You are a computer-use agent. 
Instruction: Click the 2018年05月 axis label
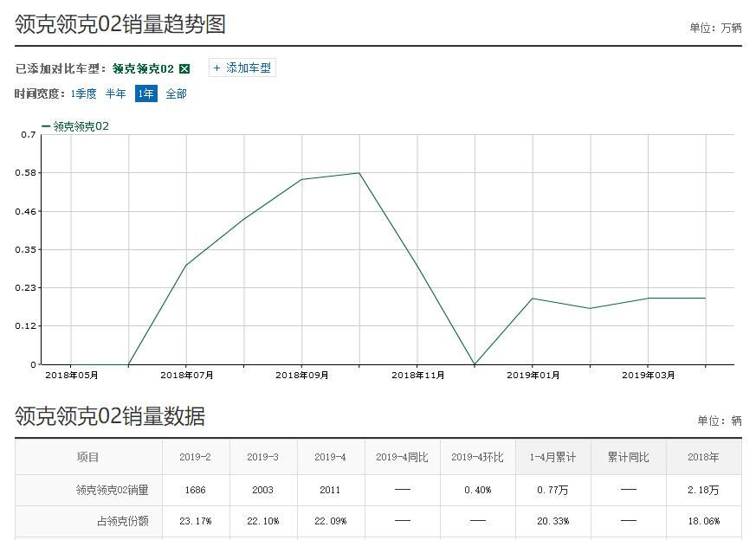pos(72,375)
